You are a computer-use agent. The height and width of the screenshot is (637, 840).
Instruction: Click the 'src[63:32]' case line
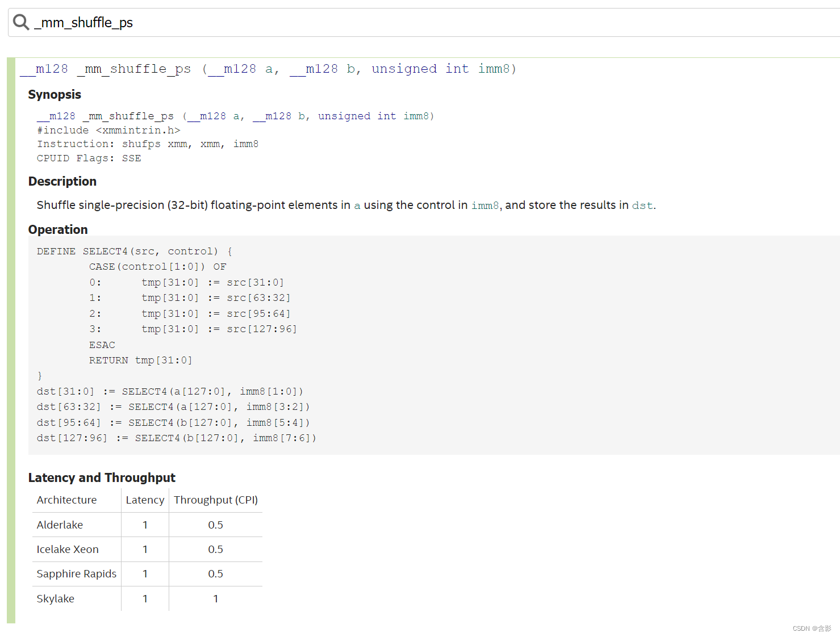(190, 298)
